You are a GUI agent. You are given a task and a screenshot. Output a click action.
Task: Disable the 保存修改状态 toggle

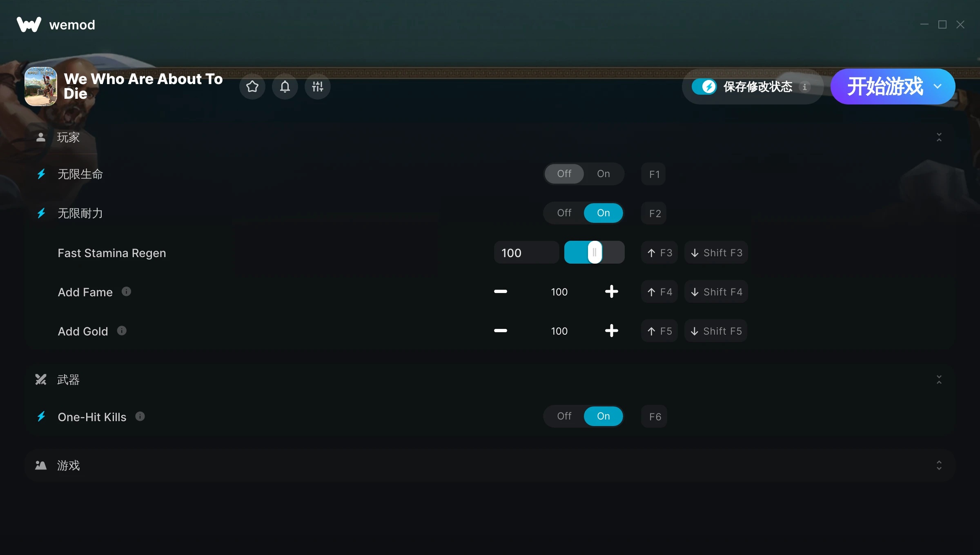pos(704,87)
